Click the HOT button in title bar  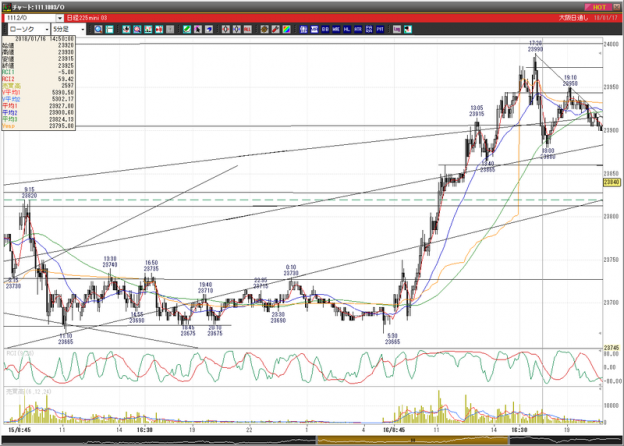598,7
